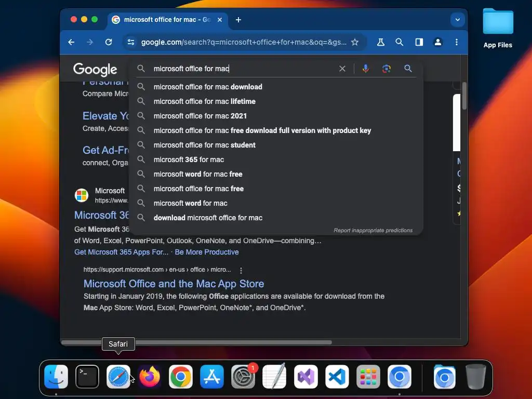The height and width of the screenshot is (399, 532).
Task: Click 'Report inappropriate predictions' link
Action: [x=373, y=230]
